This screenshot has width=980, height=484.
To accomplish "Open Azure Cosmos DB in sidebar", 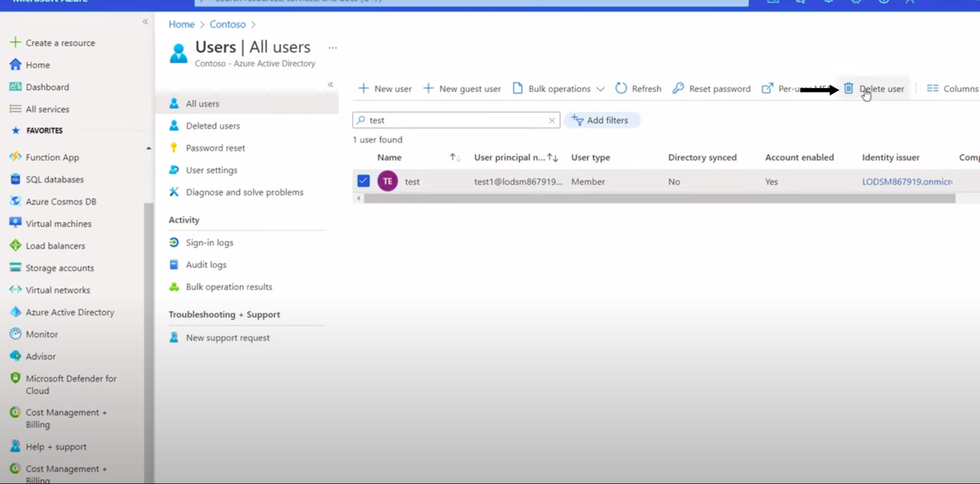I will (x=61, y=201).
